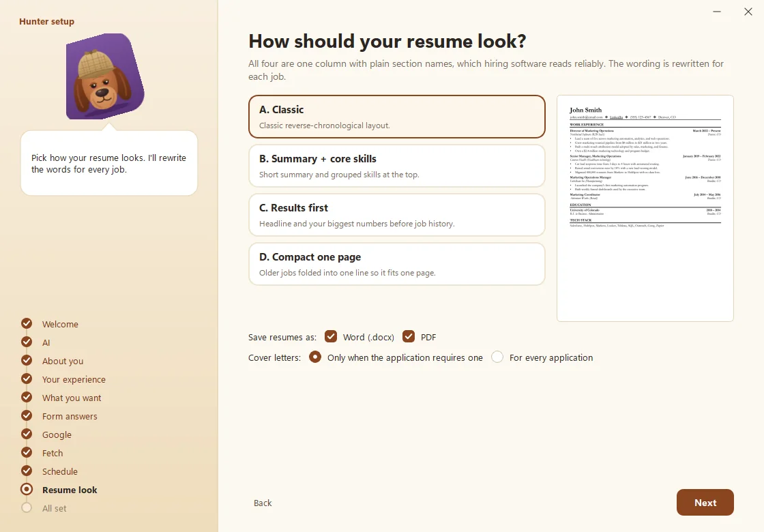
Task: Click the Fetch step checkmark icon
Action: point(27,453)
